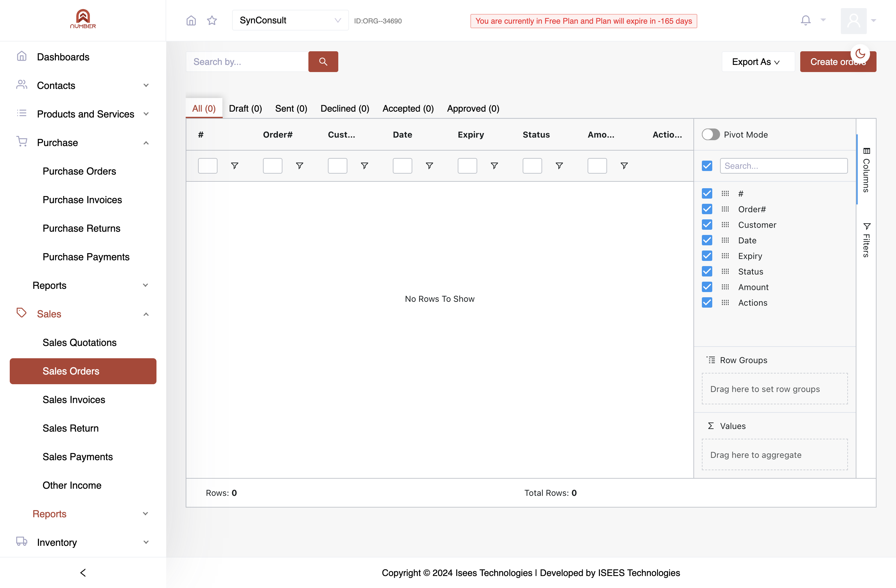Image resolution: width=896 pixels, height=588 pixels.
Task: Switch to Declined (0) tab
Action: (345, 108)
